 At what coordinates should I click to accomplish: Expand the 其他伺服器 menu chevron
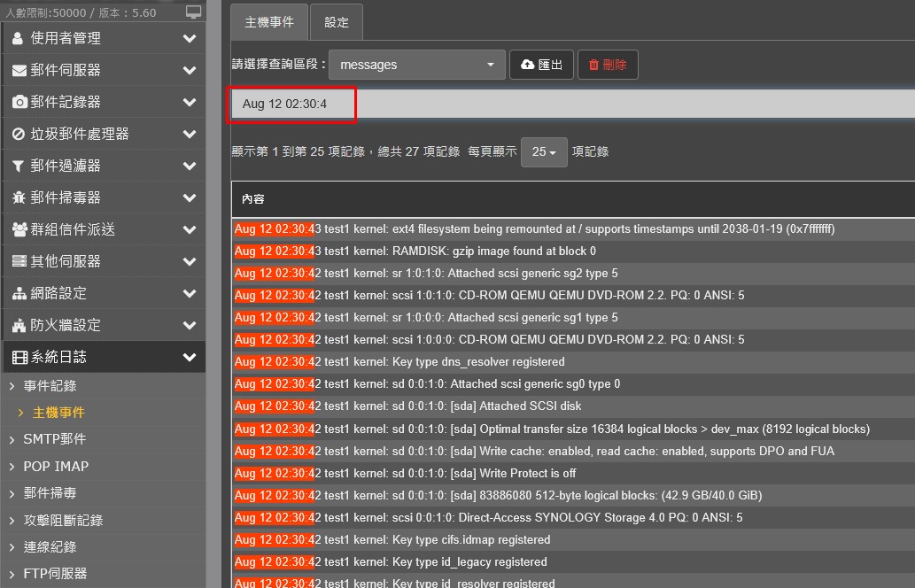coord(189,261)
